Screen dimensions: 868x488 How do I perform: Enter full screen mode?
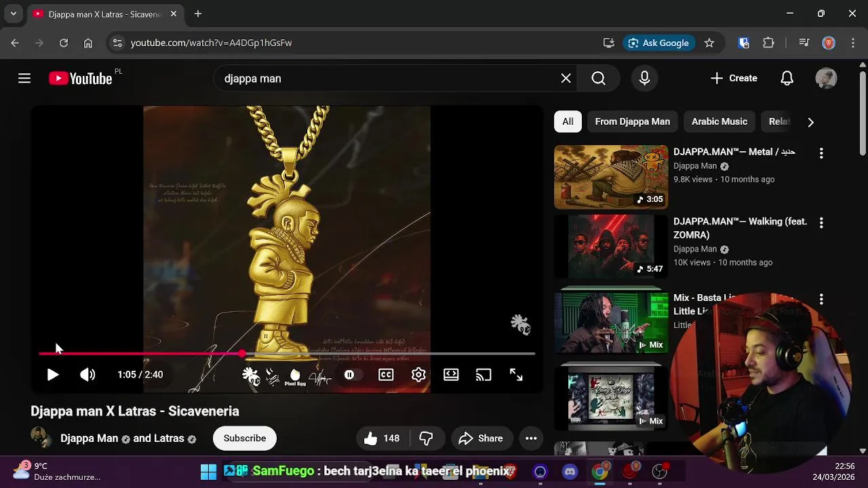pyautogui.click(x=516, y=375)
